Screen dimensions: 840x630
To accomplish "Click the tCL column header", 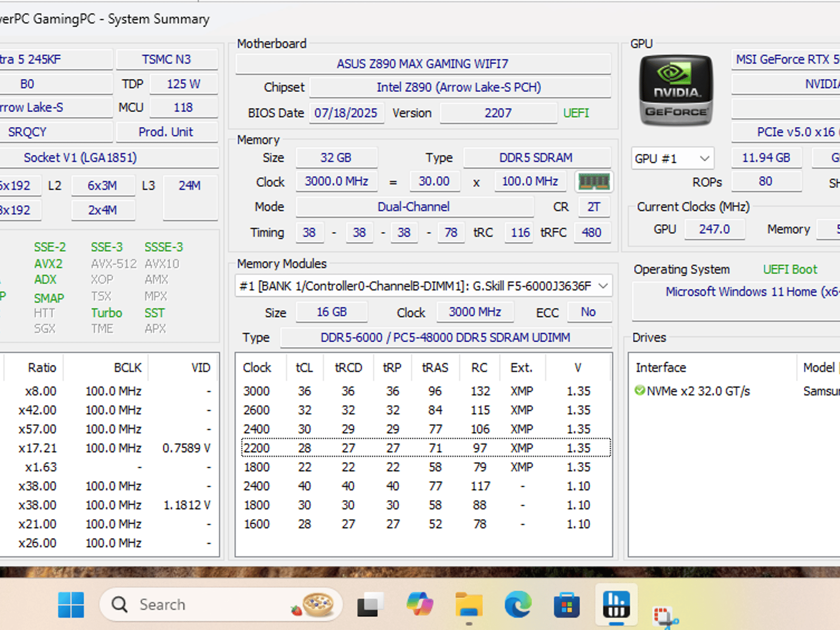I will pos(304,367).
